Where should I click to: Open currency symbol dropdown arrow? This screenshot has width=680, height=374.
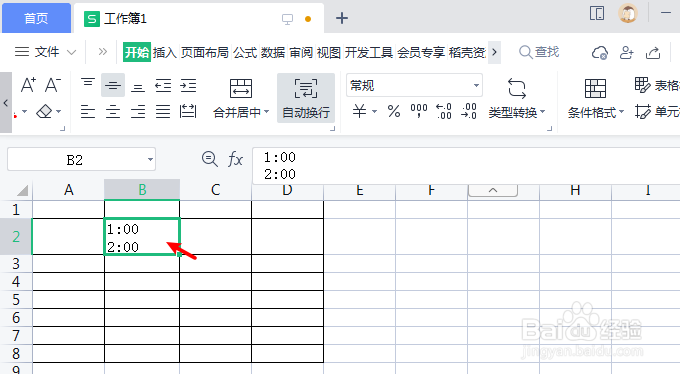click(x=374, y=112)
